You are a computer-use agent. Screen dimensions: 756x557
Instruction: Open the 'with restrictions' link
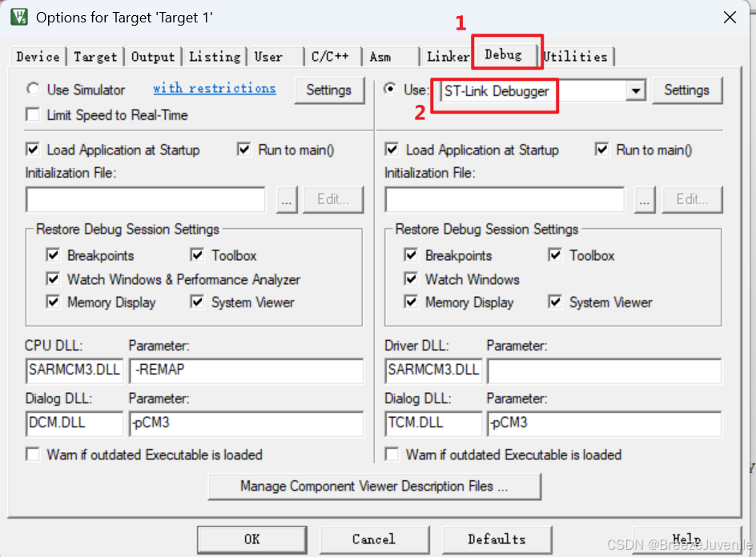215,89
